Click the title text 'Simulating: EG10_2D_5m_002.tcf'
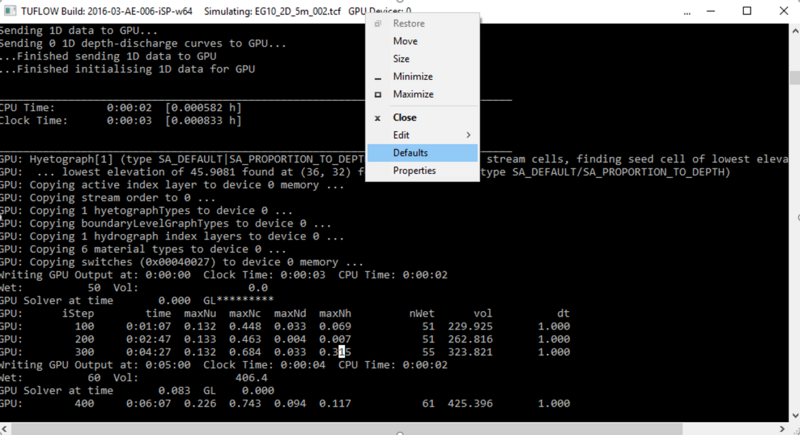This screenshot has width=800, height=435. coord(272,11)
